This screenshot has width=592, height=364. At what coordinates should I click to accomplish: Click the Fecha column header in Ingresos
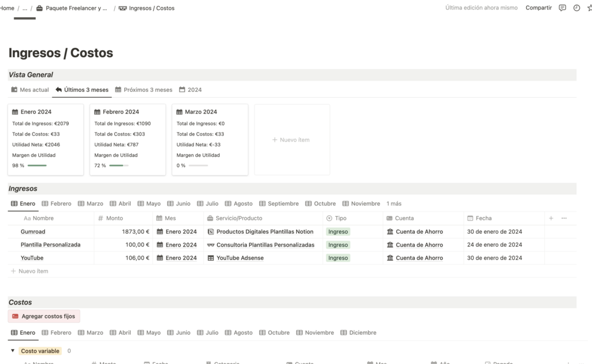point(504,219)
